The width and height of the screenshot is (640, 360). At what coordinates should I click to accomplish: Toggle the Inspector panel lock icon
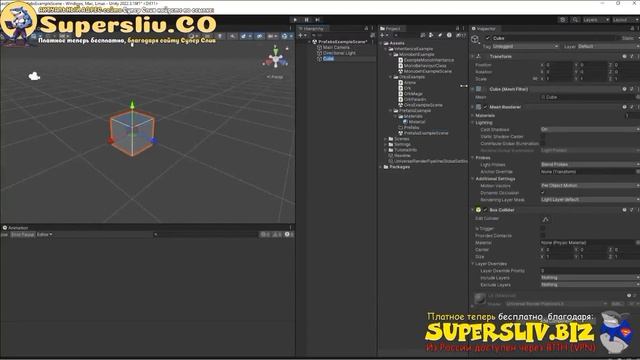tap(633, 29)
